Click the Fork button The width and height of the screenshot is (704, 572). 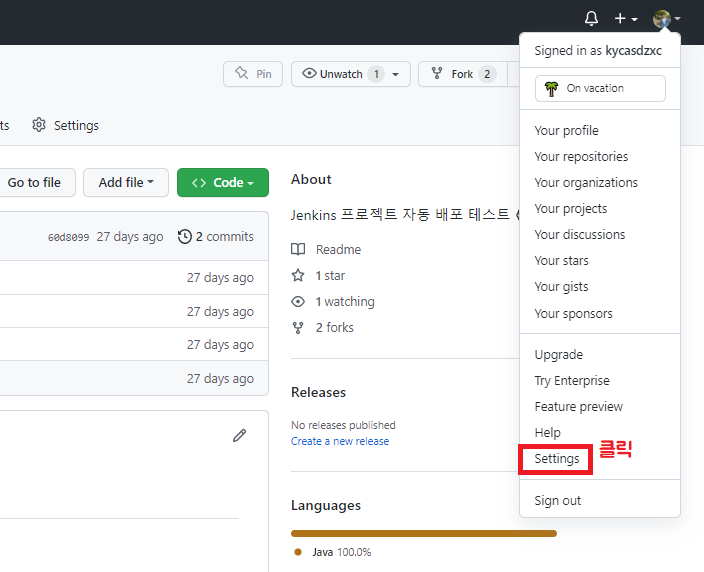click(462, 74)
